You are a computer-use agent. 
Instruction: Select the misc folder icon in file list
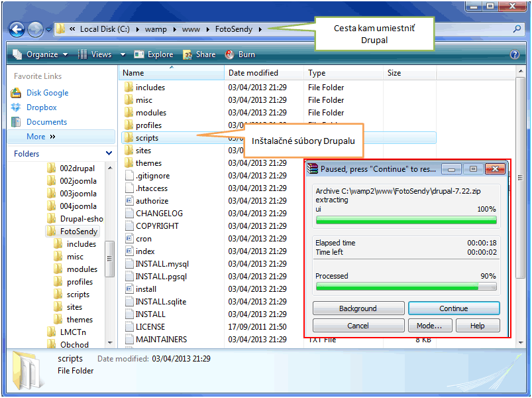click(129, 100)
